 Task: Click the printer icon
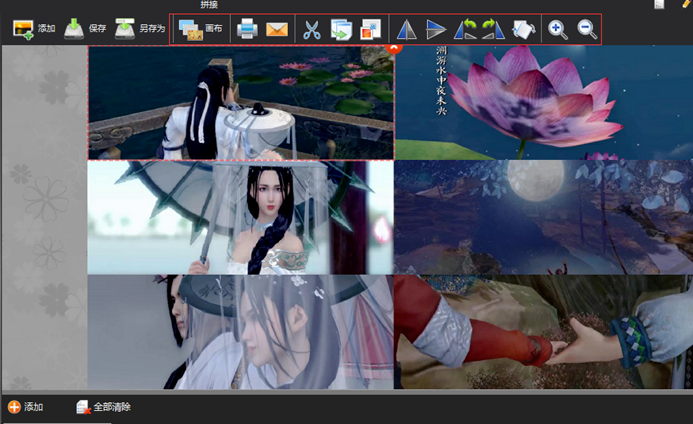point(247,29)
